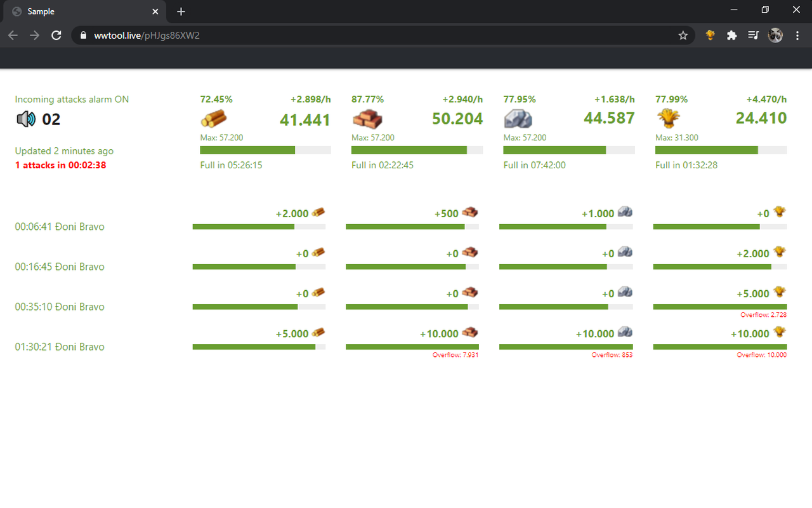Bookmark this page with the star icon

point(683,36)
